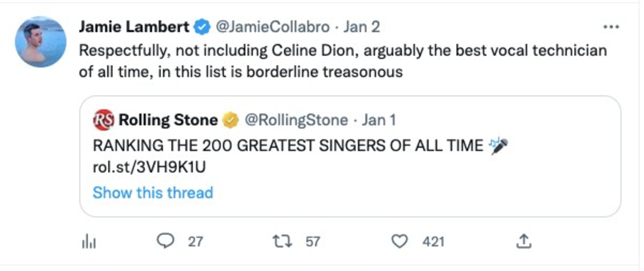This screenshot has width=644, height=271.
Task: Like the tweet with the heart icon
Action: (x=399, y=241)
